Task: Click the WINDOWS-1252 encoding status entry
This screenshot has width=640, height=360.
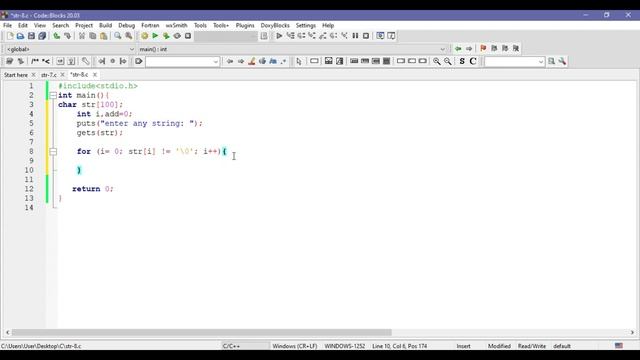Action: (x=345, y=346)
